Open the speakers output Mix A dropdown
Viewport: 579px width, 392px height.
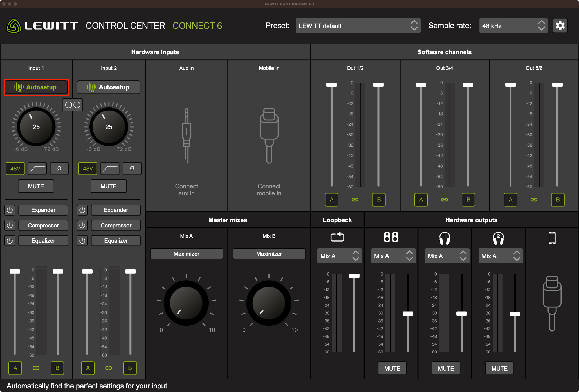pyautogui.click(x=393, y=256)
